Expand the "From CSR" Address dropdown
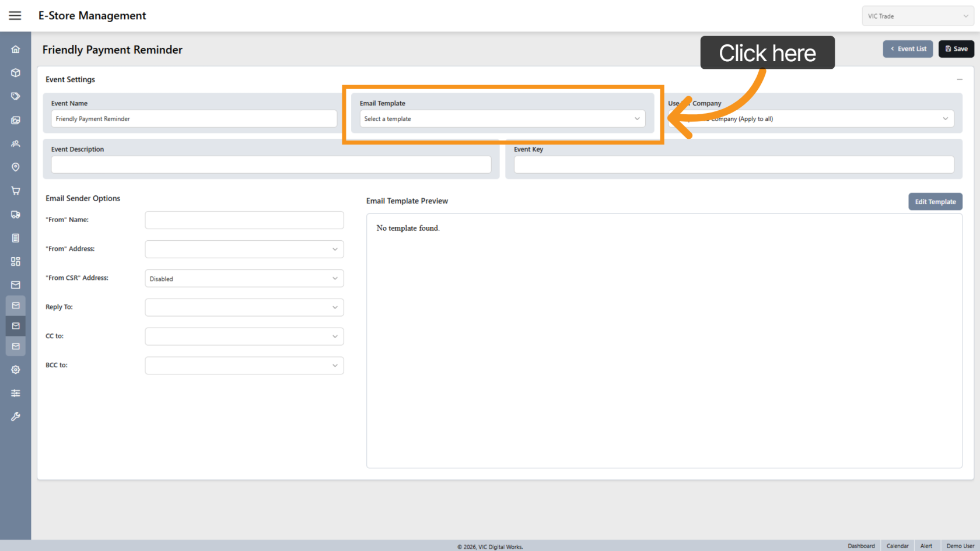Screen dimensions: 980x551 pos(244,279)
